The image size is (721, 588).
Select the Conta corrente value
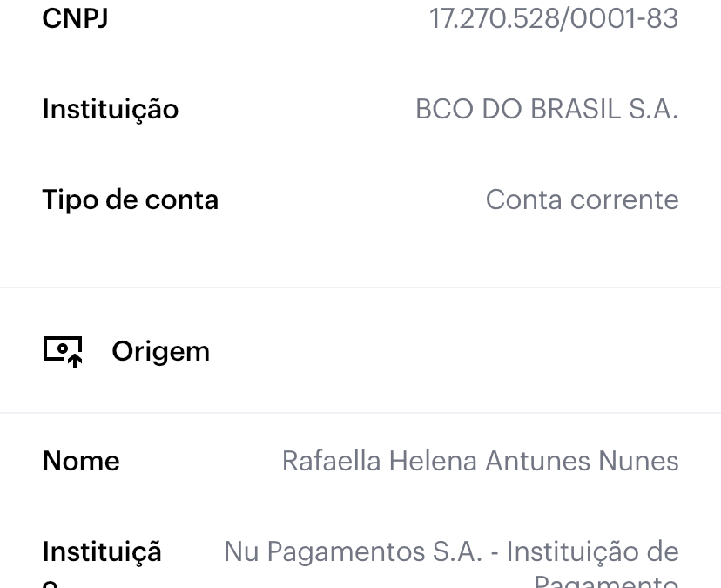point(583,199)
